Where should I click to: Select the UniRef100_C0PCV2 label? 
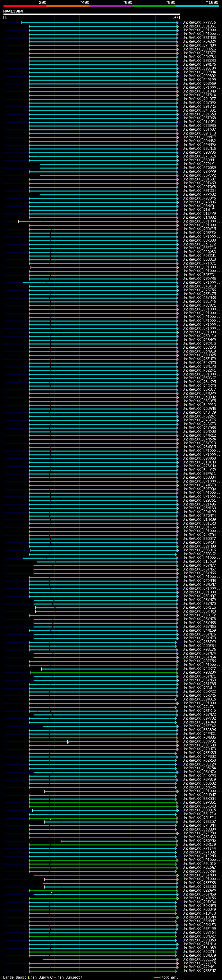[199, 176]
